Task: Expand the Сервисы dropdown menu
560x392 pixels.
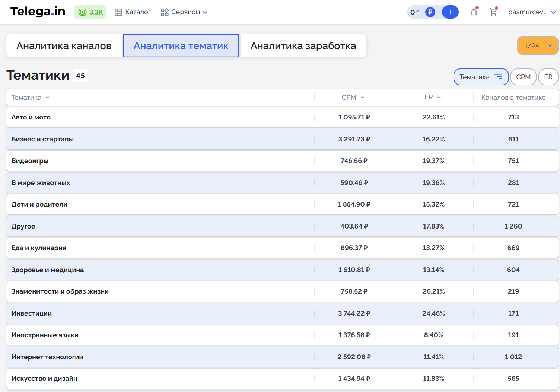Action: (x=184, y=12)
